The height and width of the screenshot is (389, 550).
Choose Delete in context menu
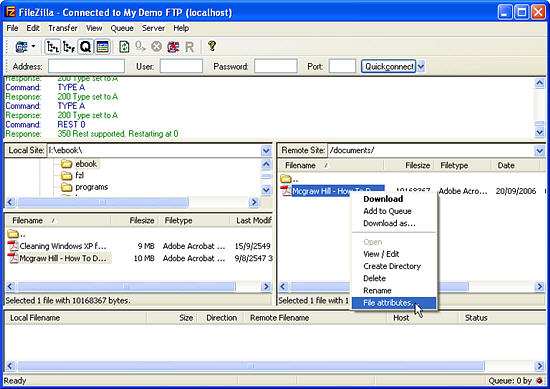pyautogui.click(x=394, y=279)
